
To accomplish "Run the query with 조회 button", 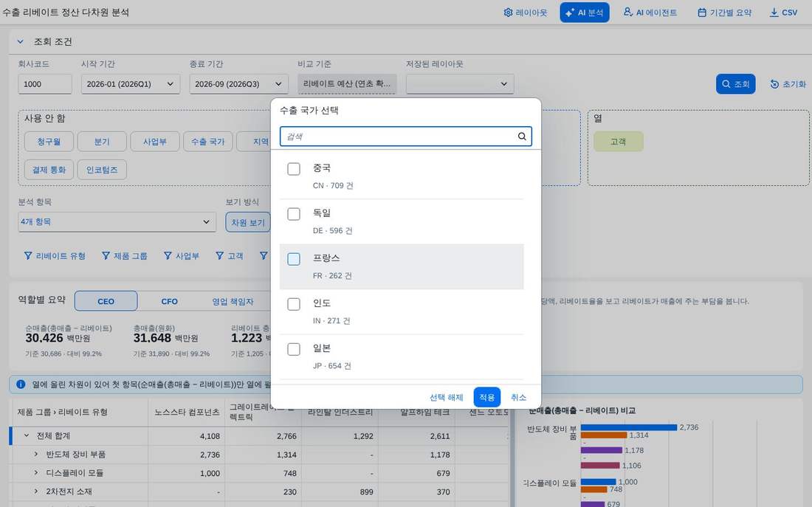I will point(735,84).
